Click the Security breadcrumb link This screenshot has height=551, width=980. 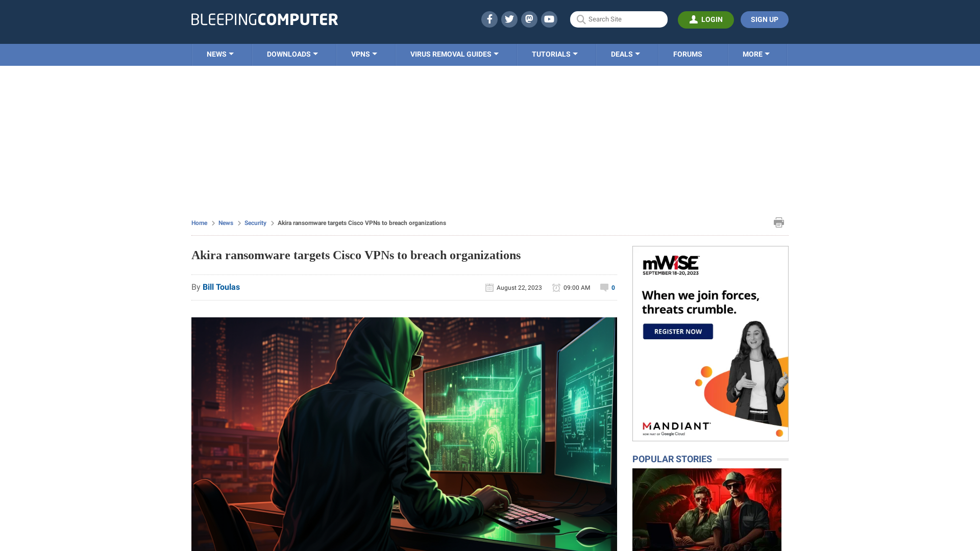(255, 222)
